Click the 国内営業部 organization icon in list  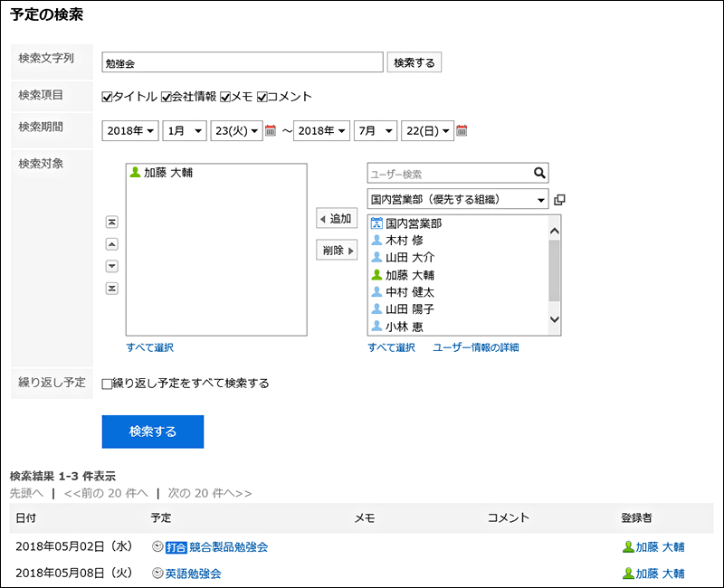[x=376, y=223]
